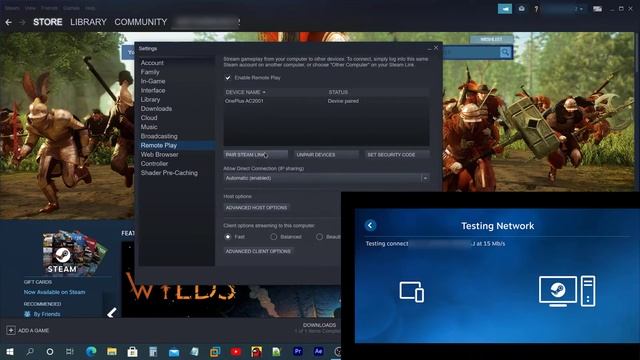640x360 pixels.
Task: Open Microsoft Store from taskbar
Action: click(133, 351)
